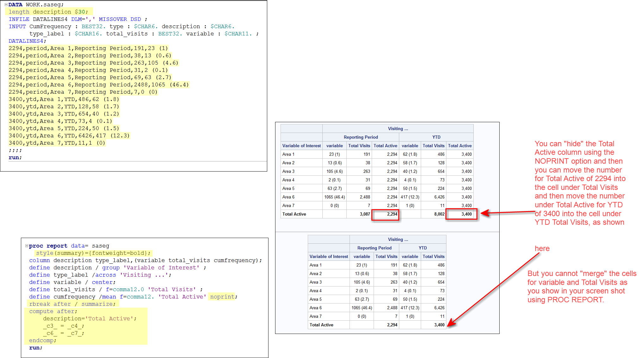Select the red-boxed 2,294 Total Active cell
Image resolution: width=644 pixels, height=358 pixels.
coord(385,214)
